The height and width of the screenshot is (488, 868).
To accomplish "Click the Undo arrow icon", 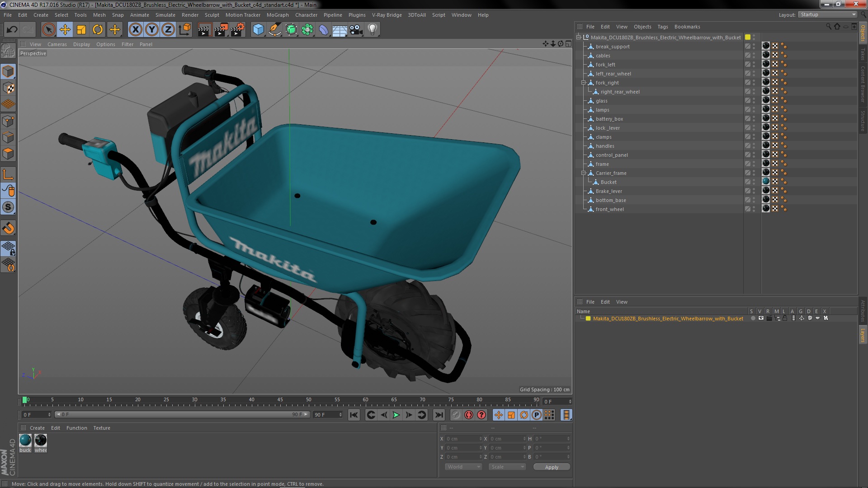I will 12,30.
